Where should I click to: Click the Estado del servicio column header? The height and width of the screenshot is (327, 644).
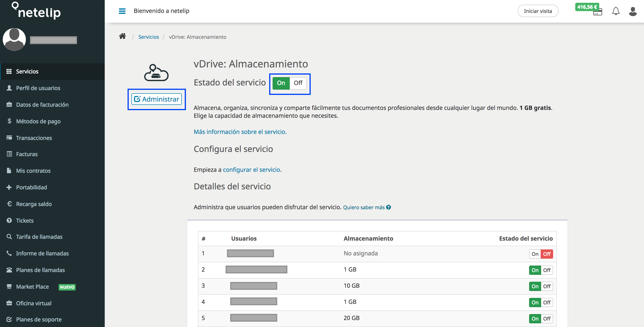click(x=526, y=238)
